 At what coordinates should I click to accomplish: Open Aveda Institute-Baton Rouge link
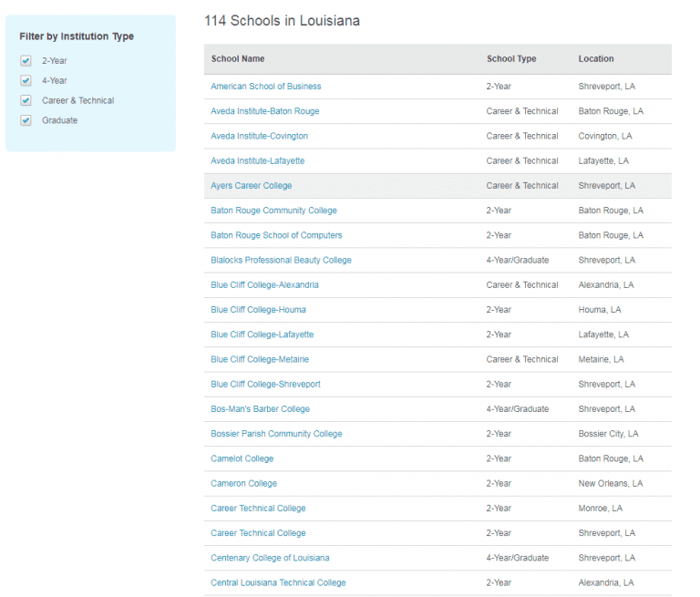click(x=264, y=111)
